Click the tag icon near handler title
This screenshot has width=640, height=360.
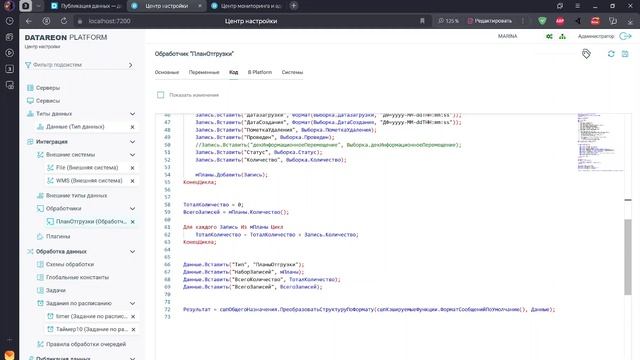pyautogui.click(x=586, y=54)
